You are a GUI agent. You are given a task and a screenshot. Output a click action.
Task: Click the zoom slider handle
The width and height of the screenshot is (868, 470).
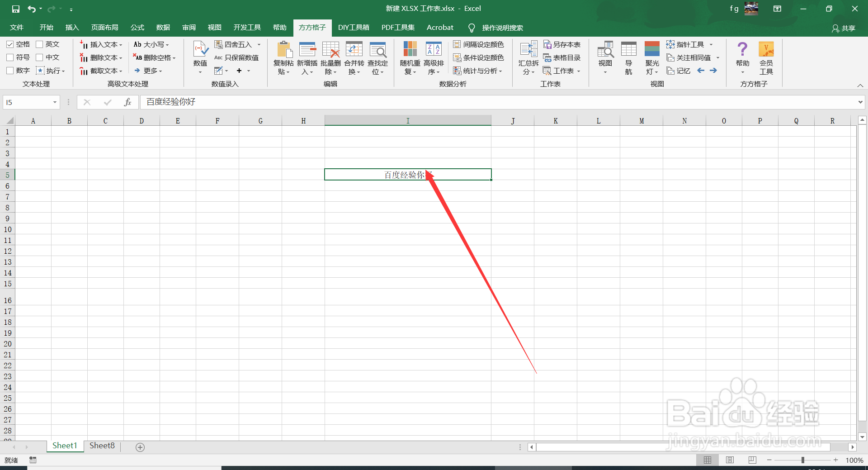803,460
